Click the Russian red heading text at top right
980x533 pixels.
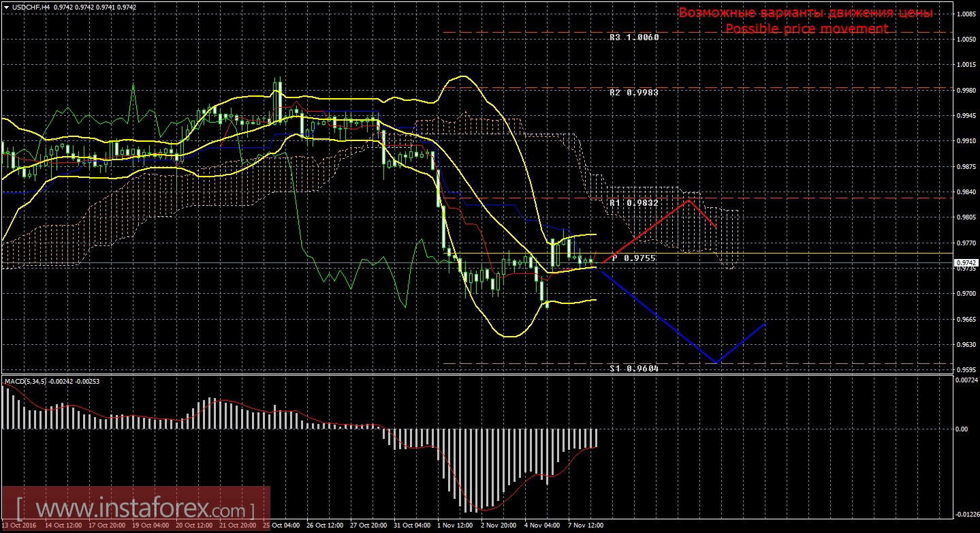806,13
